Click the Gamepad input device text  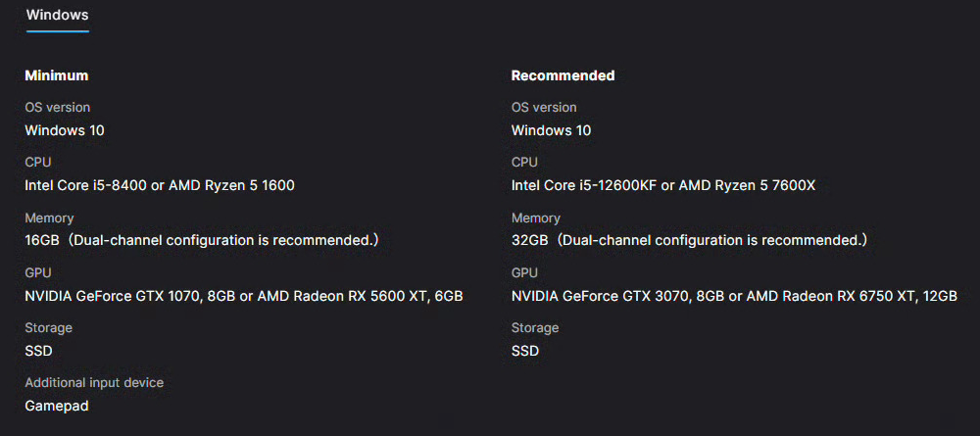[x=57, y=406]
